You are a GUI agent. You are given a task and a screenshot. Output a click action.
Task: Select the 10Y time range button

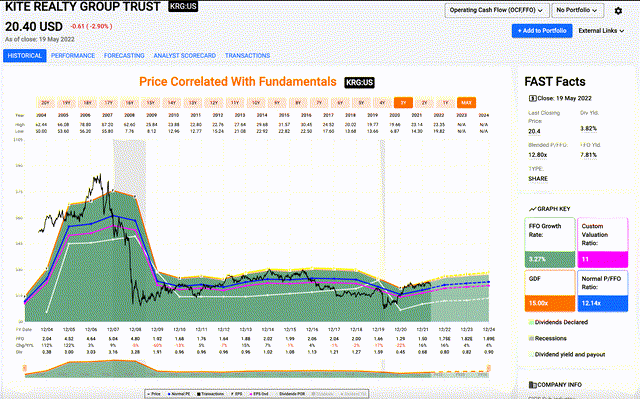pyautogui.click(x=256, y=103)
